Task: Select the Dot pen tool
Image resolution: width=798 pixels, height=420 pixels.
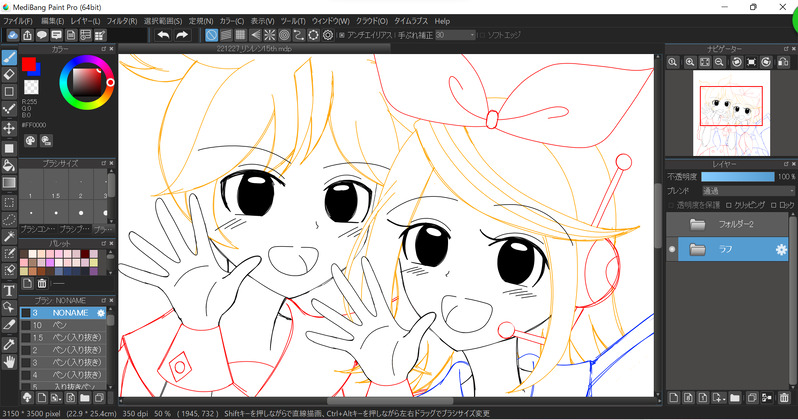Action: 9,109
